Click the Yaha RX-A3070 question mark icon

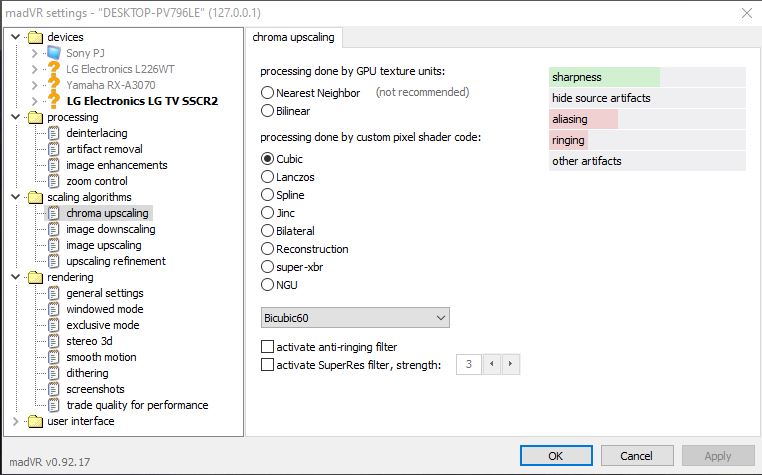pos(54,85)
